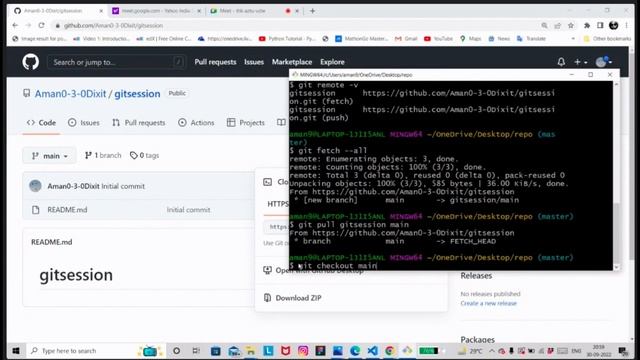
Task: Focus the Search or jump to field
Action: [x=117, y=62]
